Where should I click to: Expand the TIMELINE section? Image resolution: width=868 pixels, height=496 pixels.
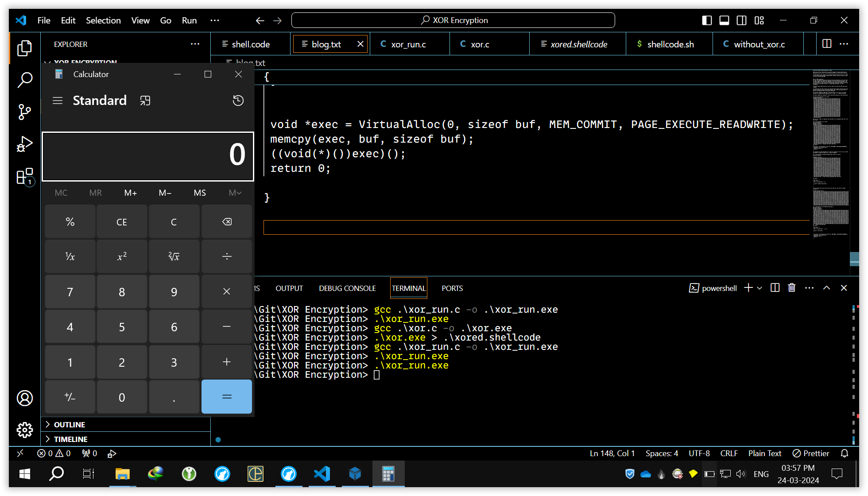tap(126, 439)
